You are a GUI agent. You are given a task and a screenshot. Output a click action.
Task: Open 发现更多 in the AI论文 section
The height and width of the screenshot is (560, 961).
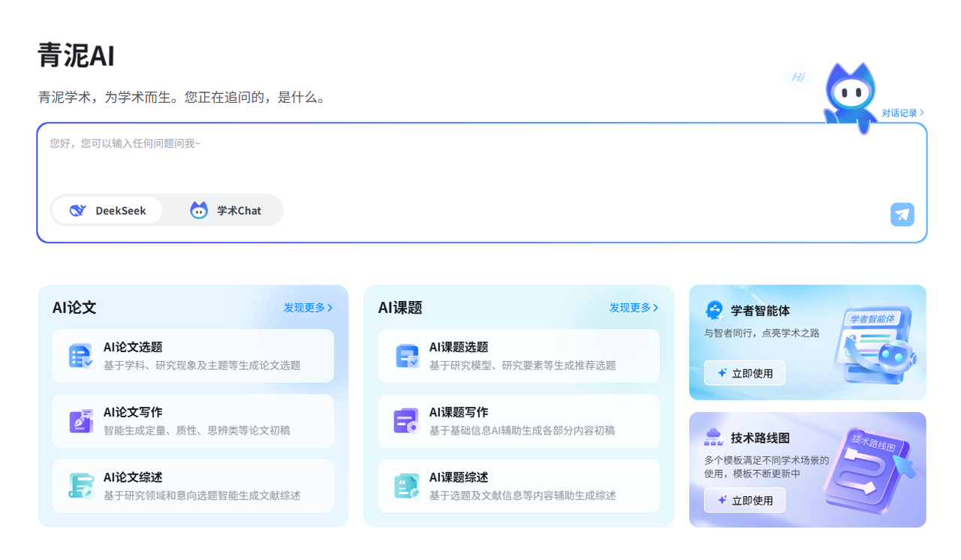308,308
